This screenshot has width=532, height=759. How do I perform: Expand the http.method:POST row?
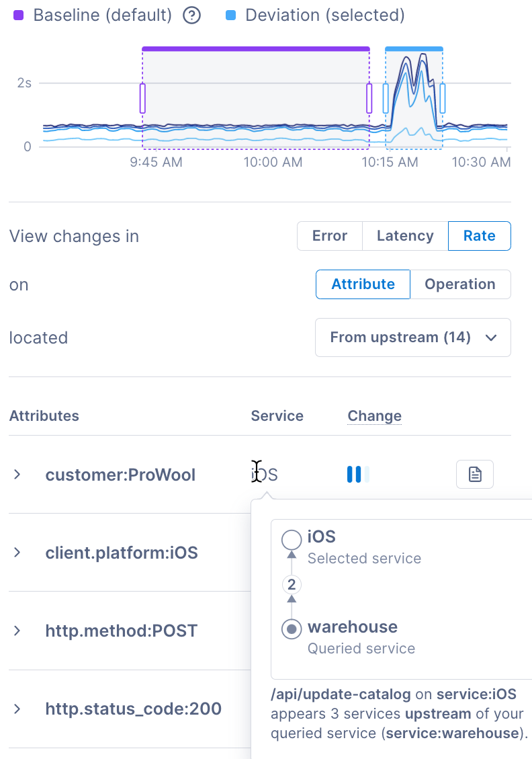(17, 631)
